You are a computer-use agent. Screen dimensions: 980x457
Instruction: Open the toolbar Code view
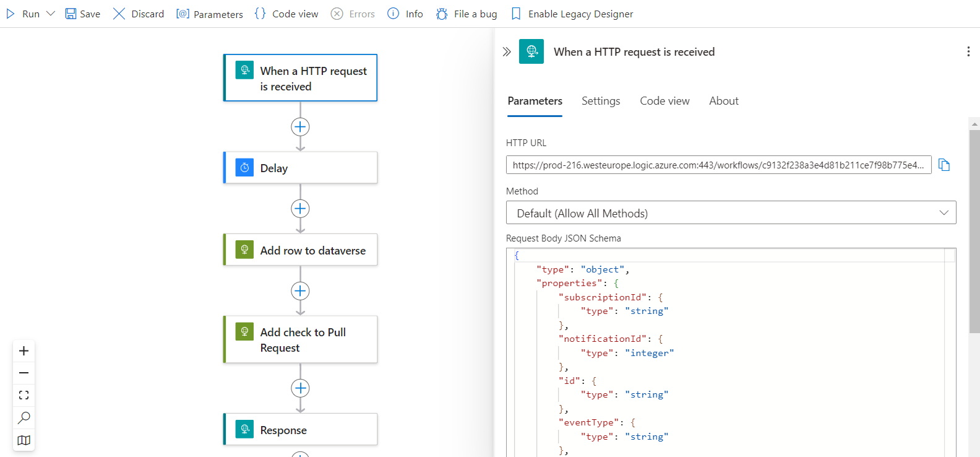[286, 14]
